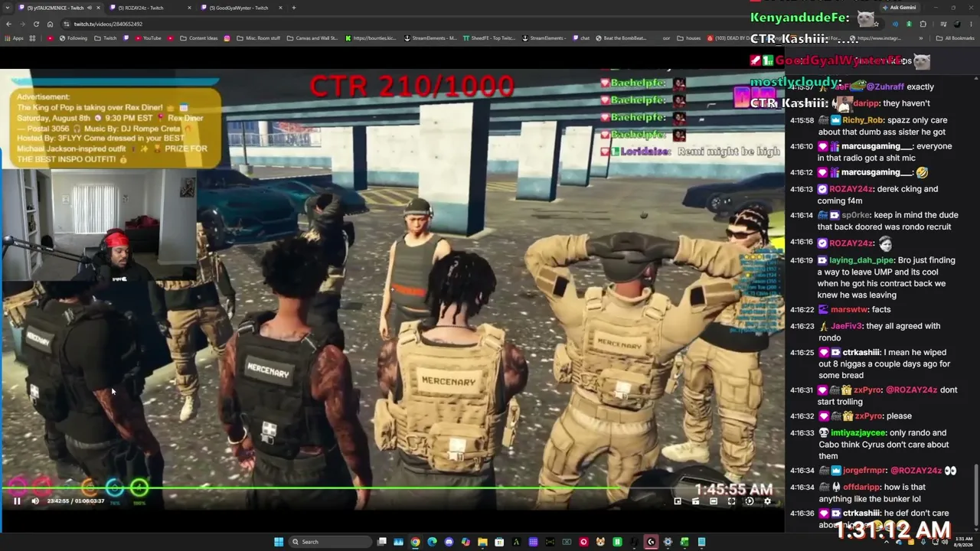Click chat username JaeFiv3
The image size is (980, 551).
point(846,326)
